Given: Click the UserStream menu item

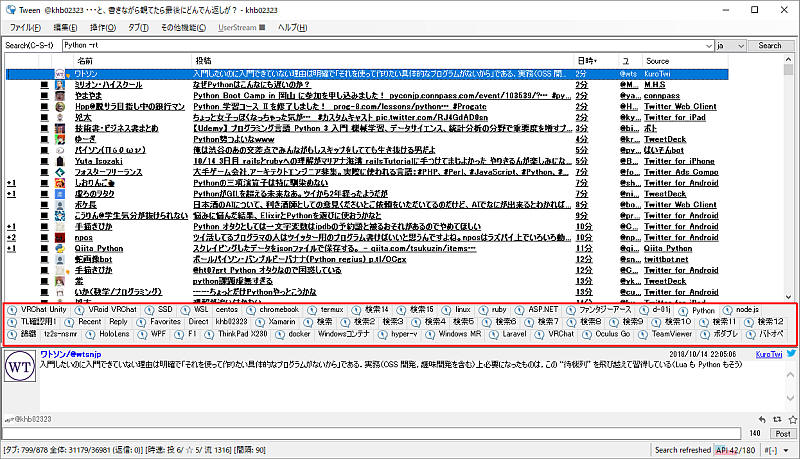Looking at the screenshot, I should coord(241,28).
